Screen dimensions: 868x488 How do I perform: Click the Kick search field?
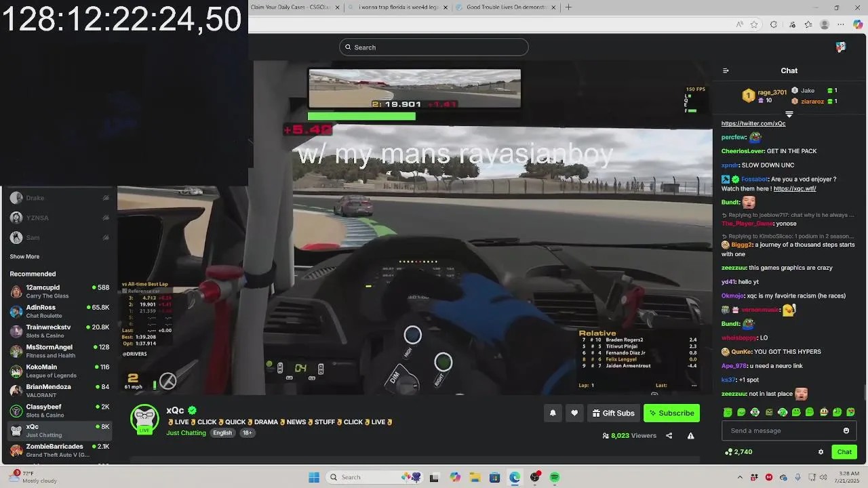pos(434,47)
